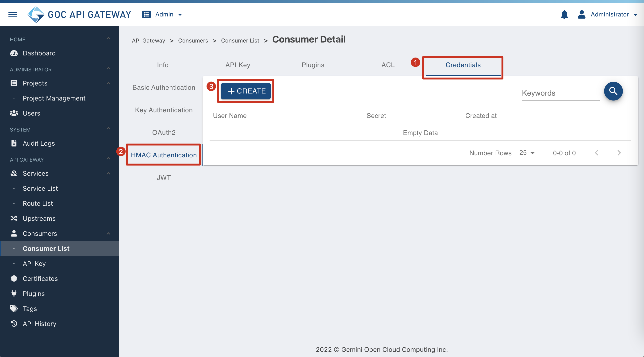Click the API History clock icon
Screen dimensions: 644x357
click(14, 323)
